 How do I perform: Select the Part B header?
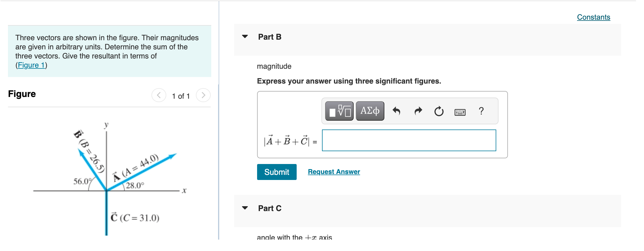269,37
